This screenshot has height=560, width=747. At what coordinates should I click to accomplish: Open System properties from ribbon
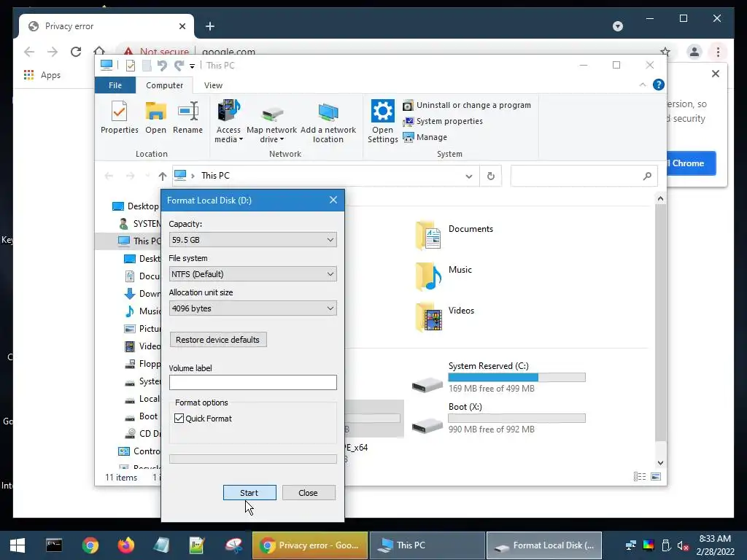pos(443,122)
